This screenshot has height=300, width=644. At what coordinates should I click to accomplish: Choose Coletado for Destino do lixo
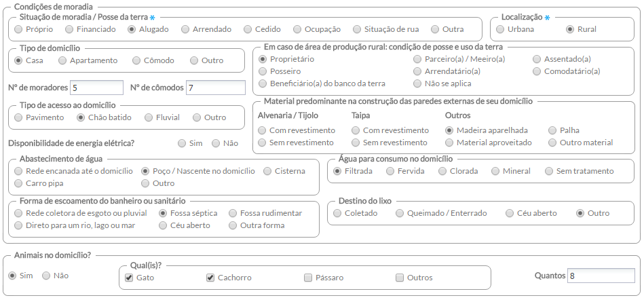tap(337, 213)
